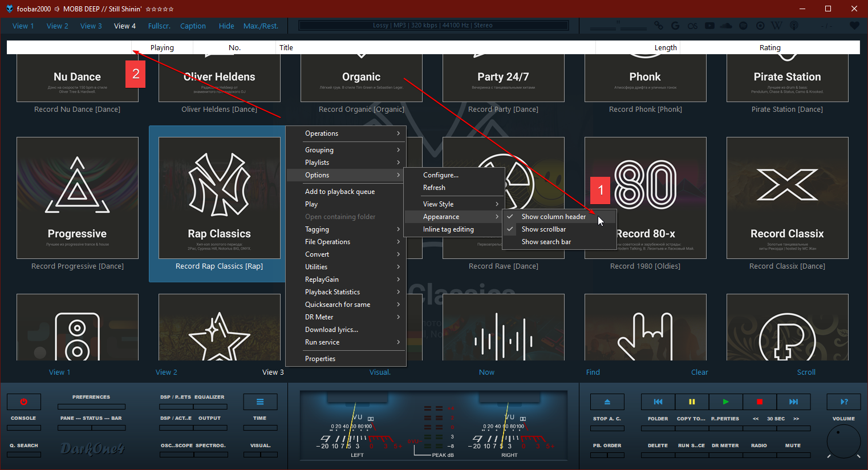Stop playback with the red stop button
The width and height of the screenshot is (868, 470).
(x=760, y=402)
